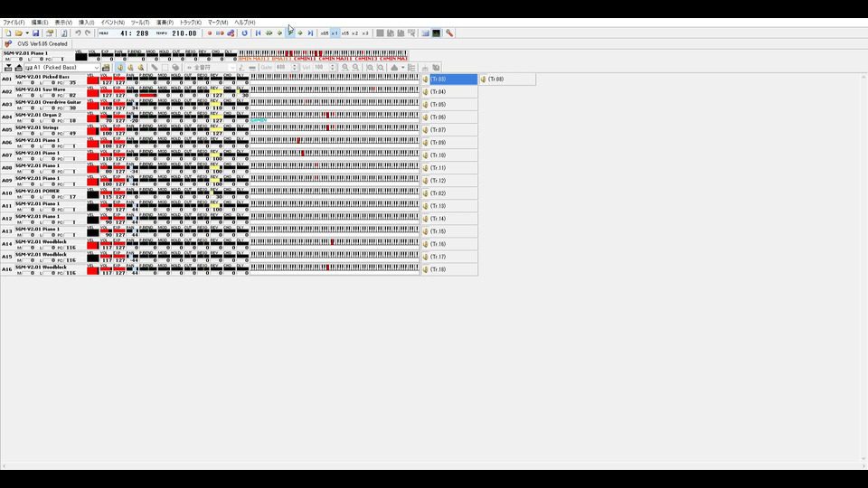Toggle M mute on A03 Overdrive Guitar
868x488 pixels.
[x=20, y=108]
